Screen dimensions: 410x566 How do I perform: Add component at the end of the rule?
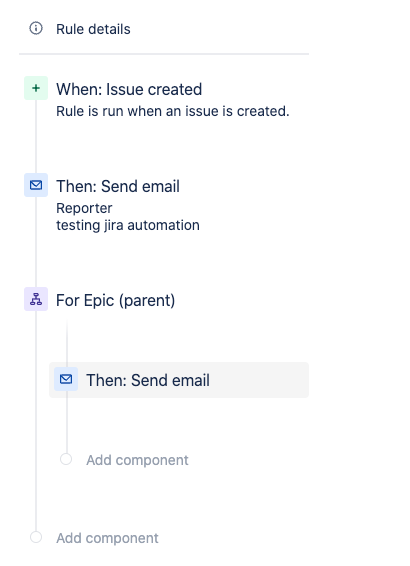pos(107,538)
